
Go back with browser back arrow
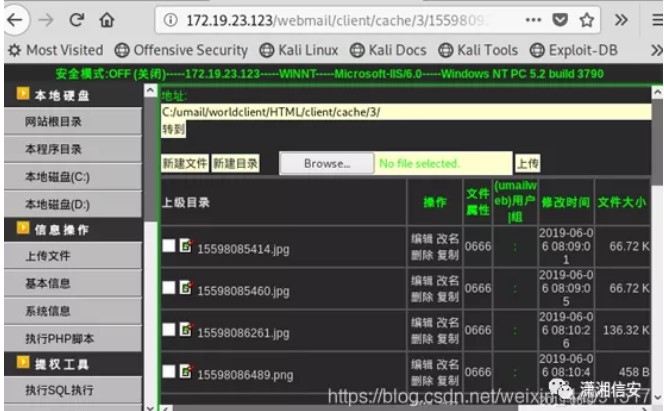(x=14, y=20)
